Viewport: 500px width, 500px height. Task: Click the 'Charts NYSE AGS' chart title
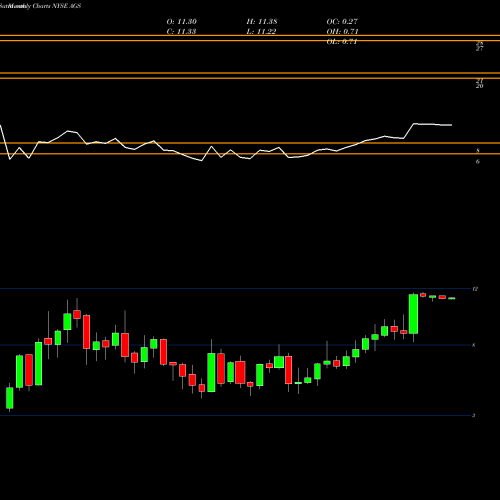[57, 6]
